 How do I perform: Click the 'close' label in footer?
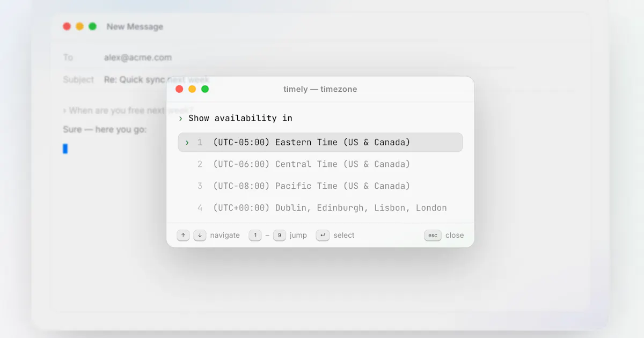coord(455,236)
